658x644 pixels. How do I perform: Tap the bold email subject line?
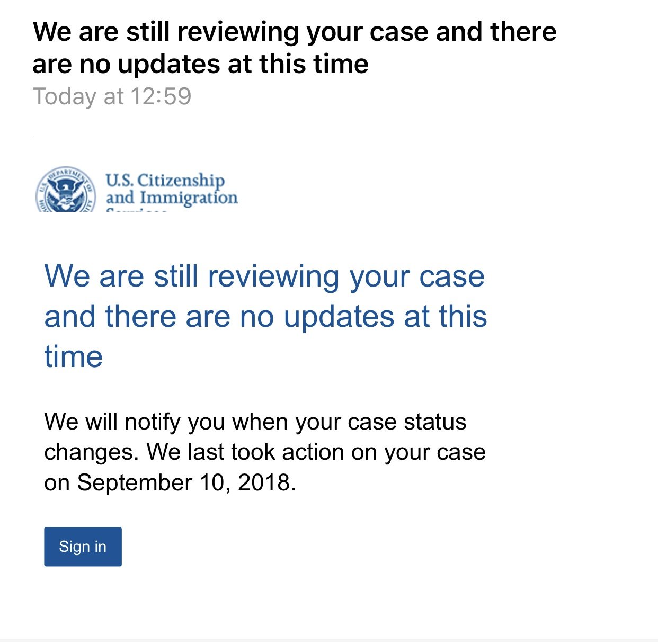pyautogui.click(x=295, y=48)
